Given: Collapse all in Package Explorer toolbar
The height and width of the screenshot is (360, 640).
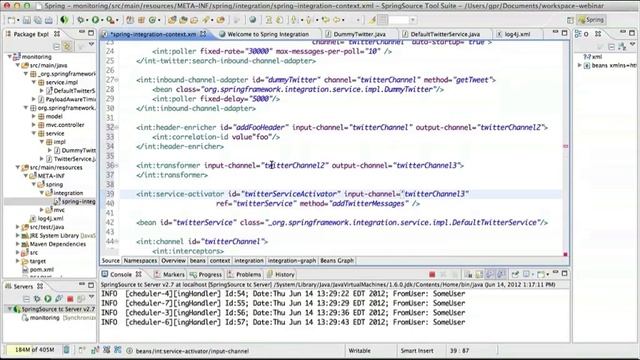Looking at the screenshot, I should pyautogui.click(x=57, y=46).
